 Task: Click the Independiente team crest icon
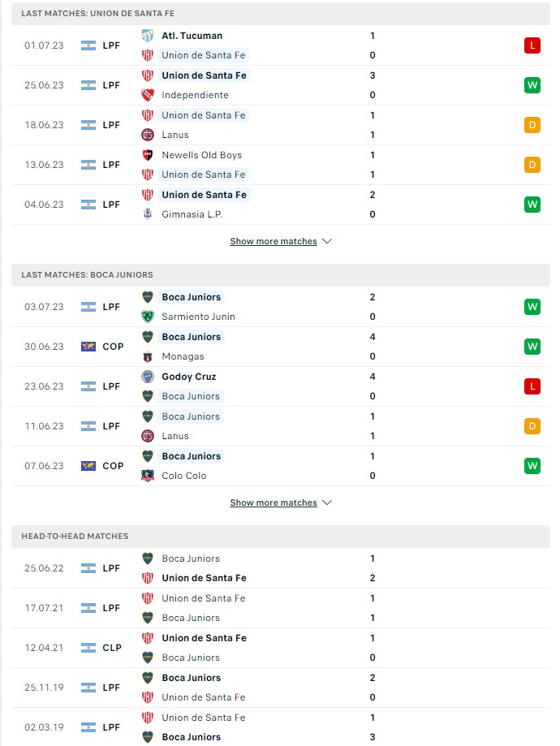tap(148, 95)
